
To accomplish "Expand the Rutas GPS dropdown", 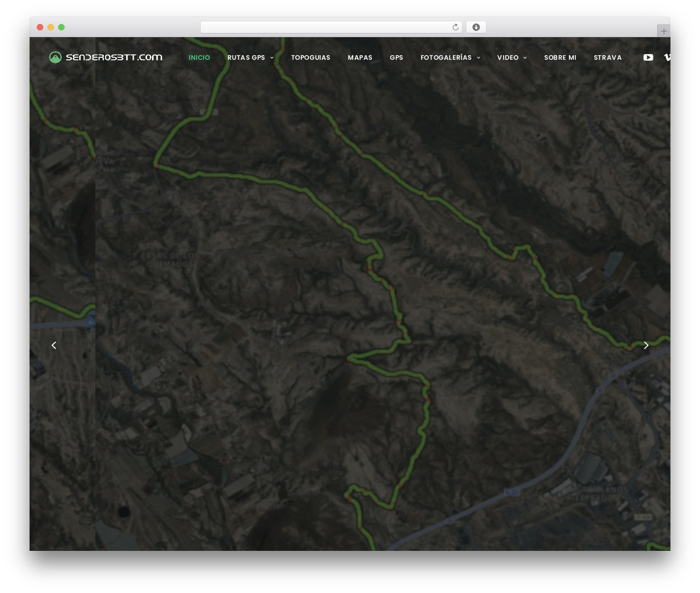I will point(250,57).
